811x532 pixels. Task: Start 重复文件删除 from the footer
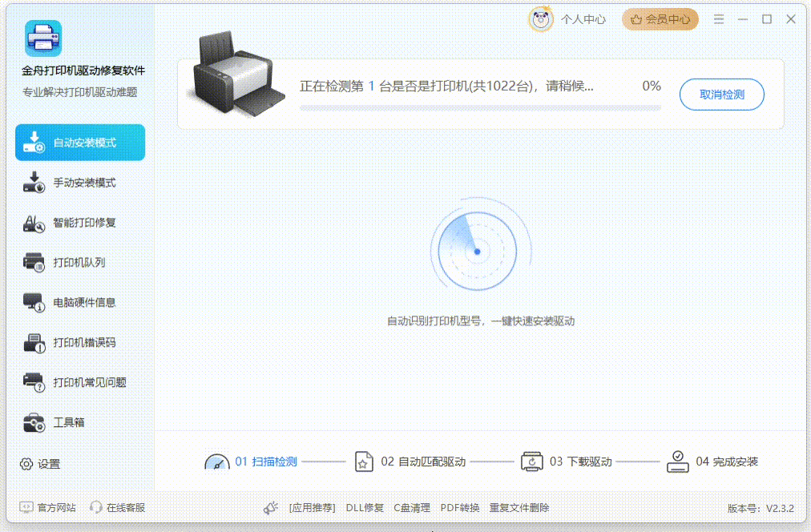tap(517, 507)
